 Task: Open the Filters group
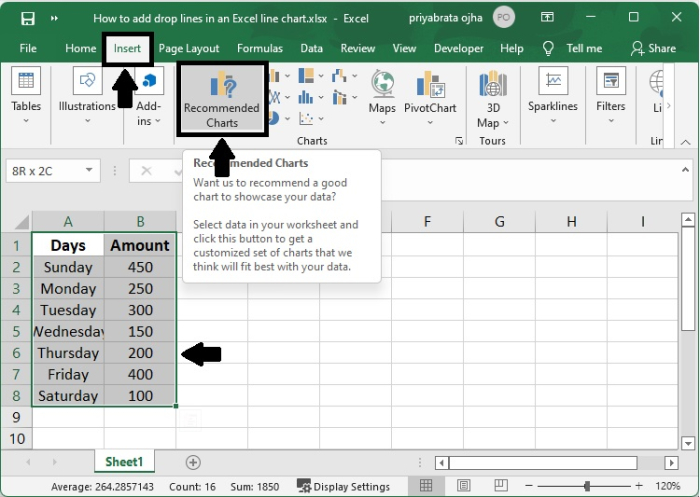[x=610, y=93]
